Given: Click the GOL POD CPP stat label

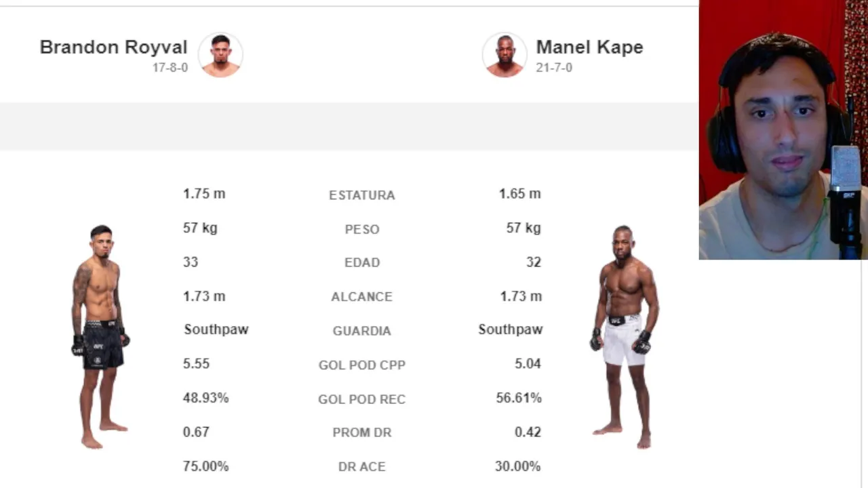Looking at the screenshot, I should pyautogui.click(x=362, y=365).
